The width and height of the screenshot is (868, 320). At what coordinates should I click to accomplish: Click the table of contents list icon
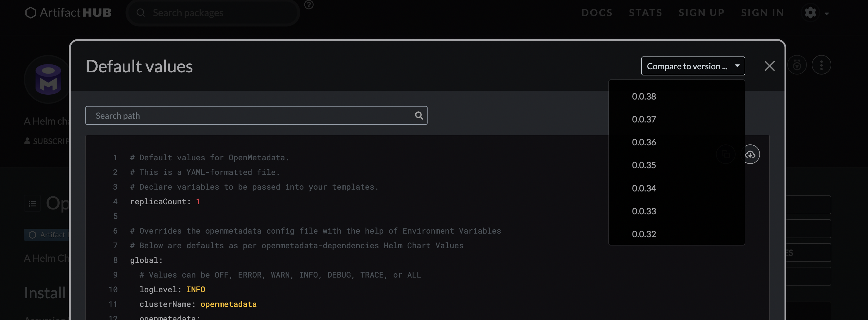[32, 204]
